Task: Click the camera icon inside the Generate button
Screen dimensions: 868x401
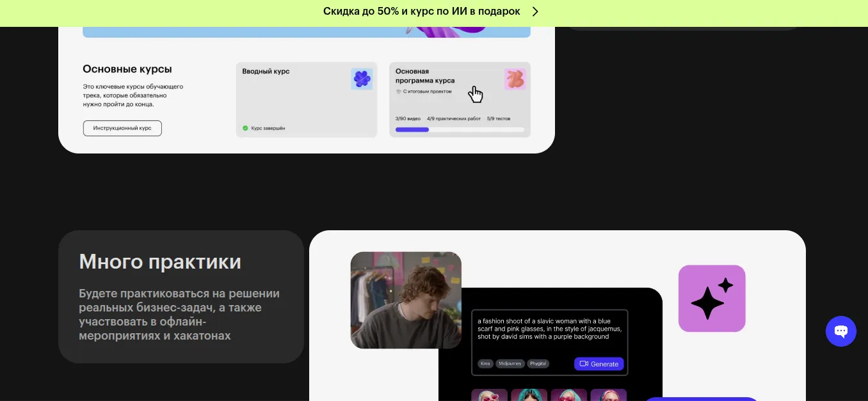Action: point(584,364)
